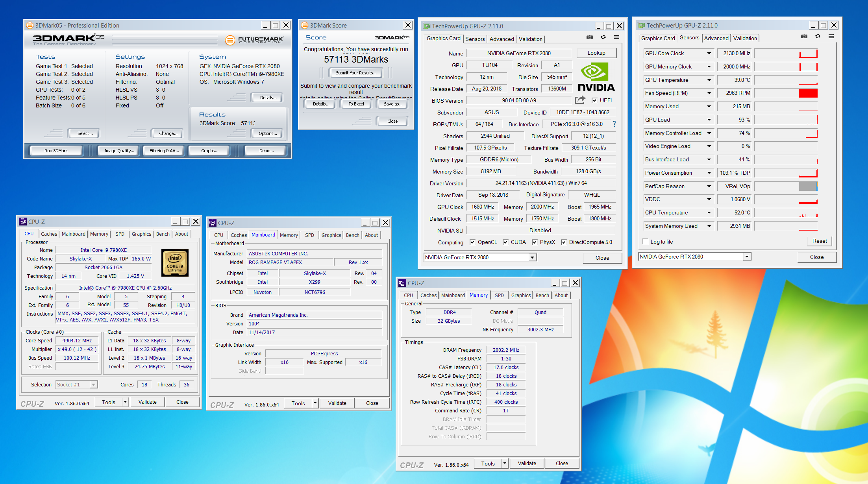This screenshot has height=484, width=868.
Task: Toggle the OpenCL checkbox
Action: point(472,242)
